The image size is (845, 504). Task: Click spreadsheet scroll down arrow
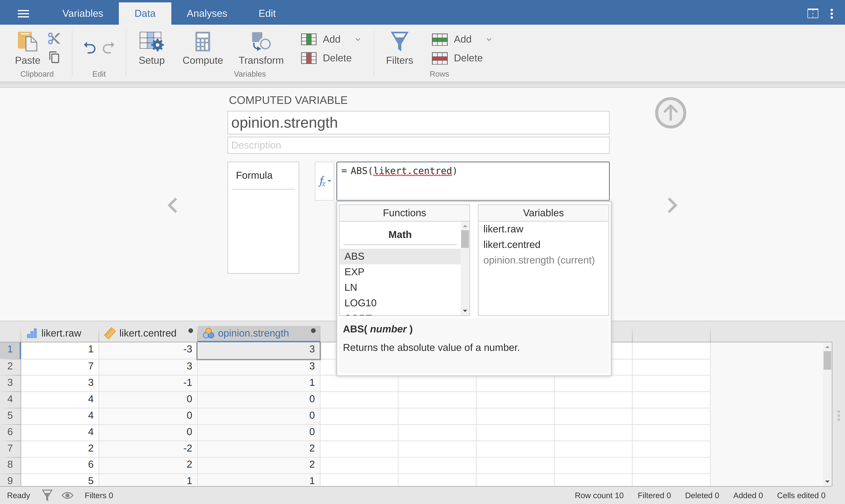click(x=827, y=482)
